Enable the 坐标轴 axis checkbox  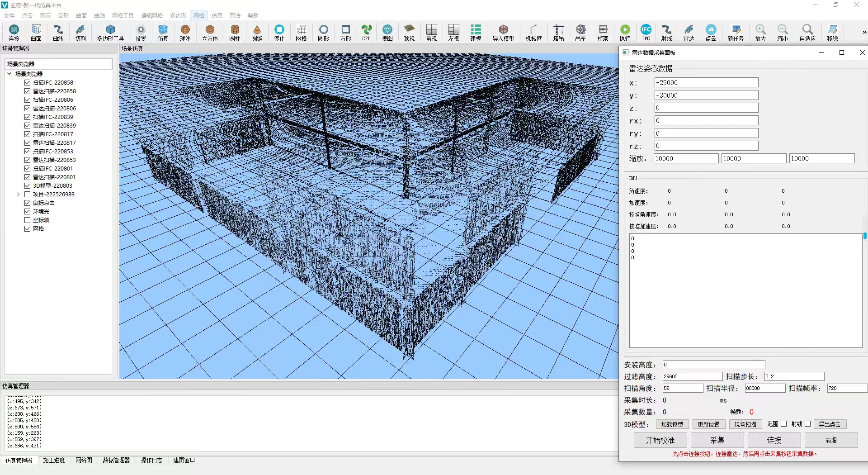28,220
